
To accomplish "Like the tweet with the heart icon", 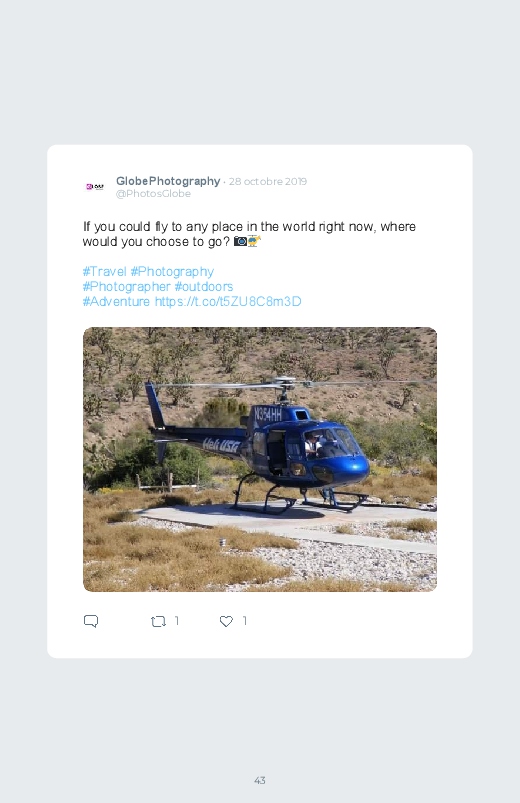I will [226, 621].
